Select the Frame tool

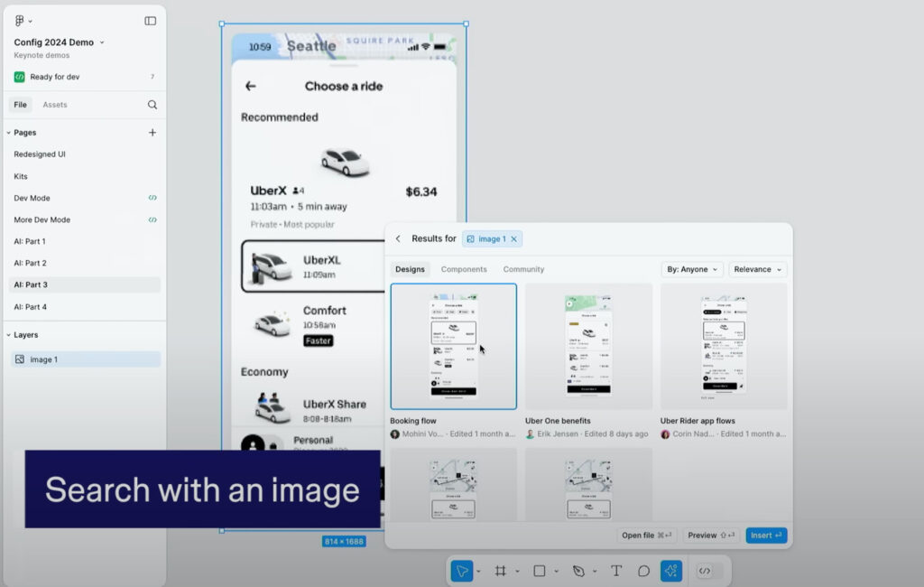tap(500, 571)
